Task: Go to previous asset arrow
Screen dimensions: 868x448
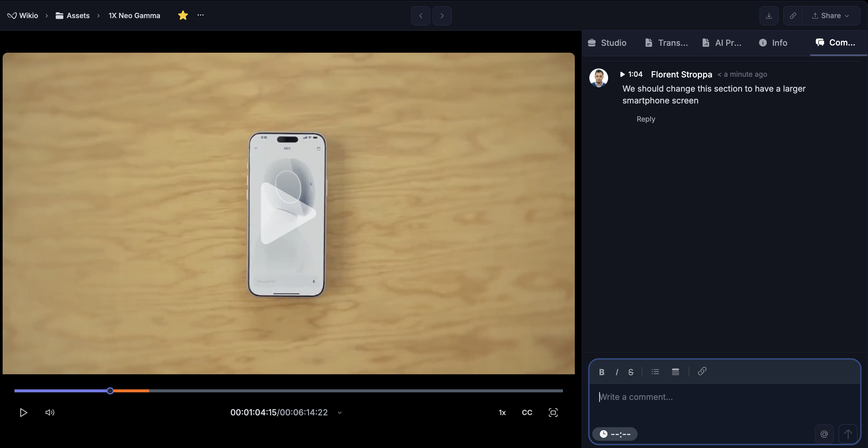Action: tap(420, 16)
